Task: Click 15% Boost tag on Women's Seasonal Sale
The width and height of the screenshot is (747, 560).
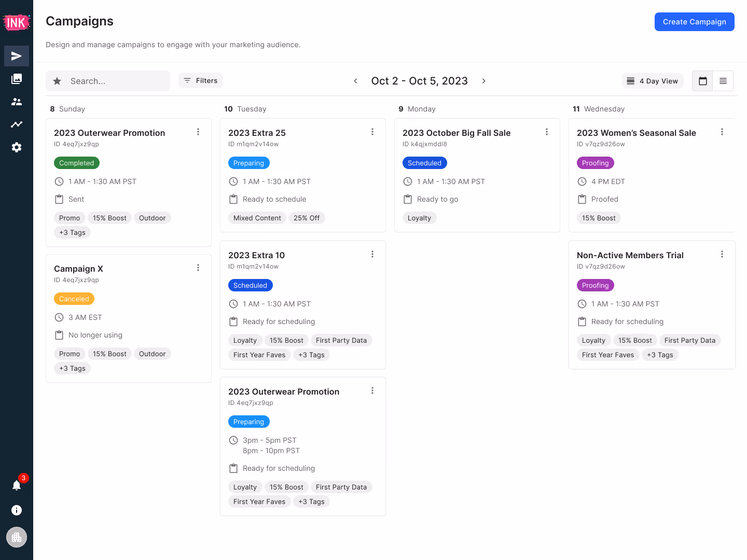Action: point(599,218)
